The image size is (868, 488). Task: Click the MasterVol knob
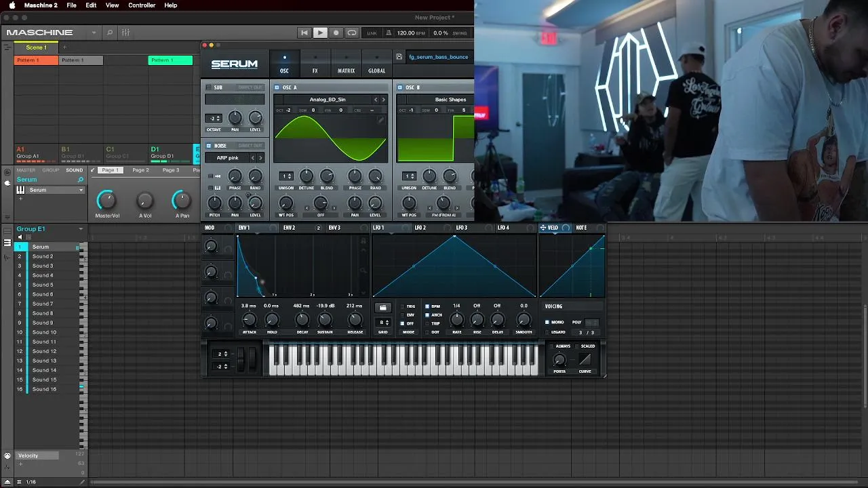pyautogui.click(x=106, y=200)
